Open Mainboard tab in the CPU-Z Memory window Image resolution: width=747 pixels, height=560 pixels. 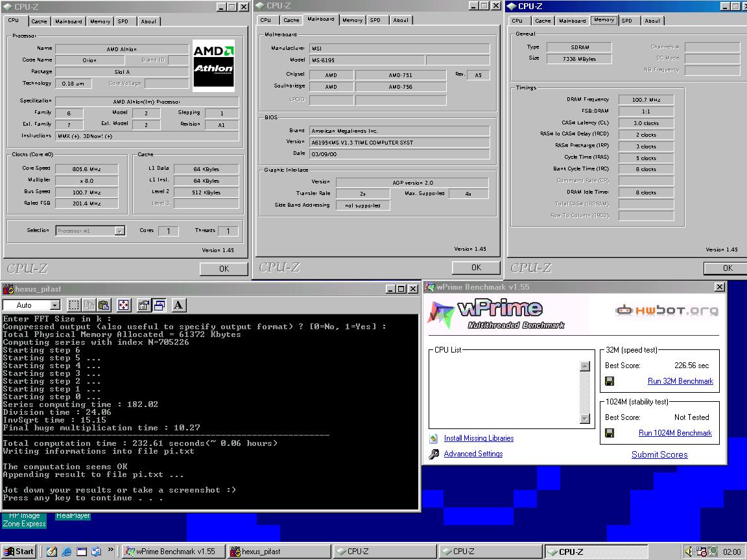(x=572, y=21)
